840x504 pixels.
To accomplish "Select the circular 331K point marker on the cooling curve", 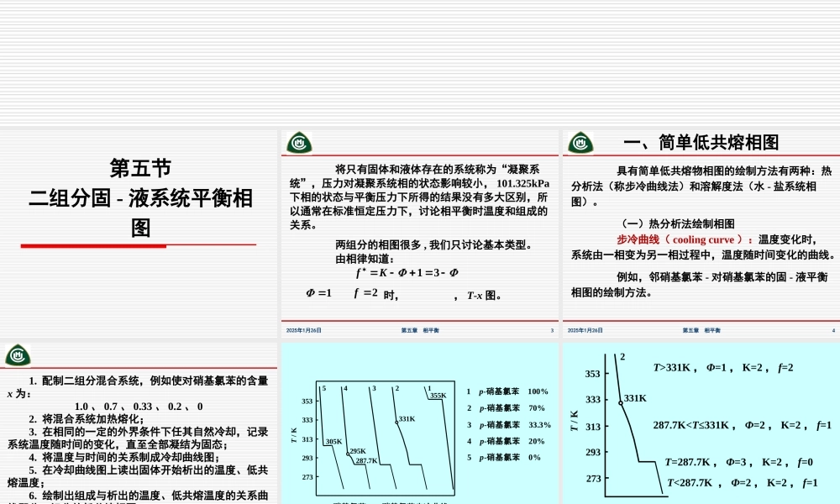I will pos(621,403).
